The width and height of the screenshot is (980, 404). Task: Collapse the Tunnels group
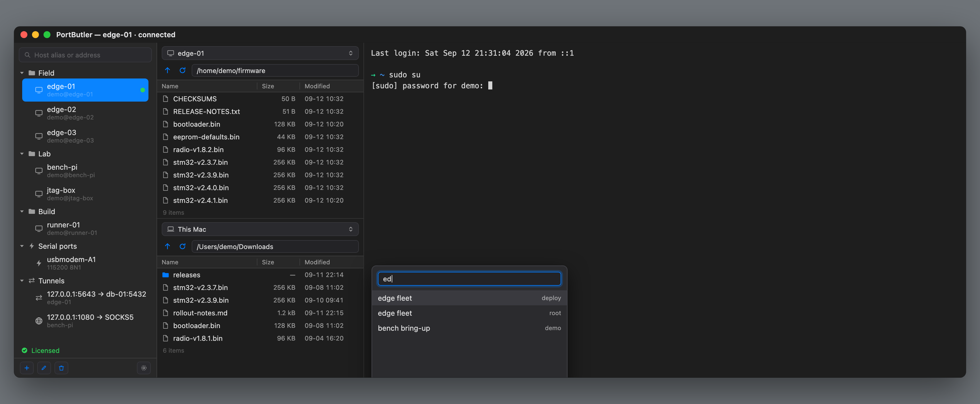[x=22, y=280]
